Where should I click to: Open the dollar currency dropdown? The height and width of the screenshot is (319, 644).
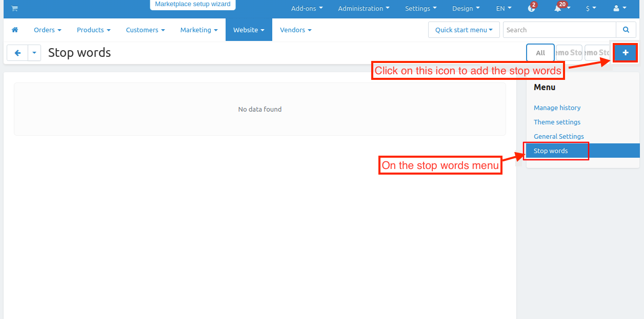click(x=591, y=9)
